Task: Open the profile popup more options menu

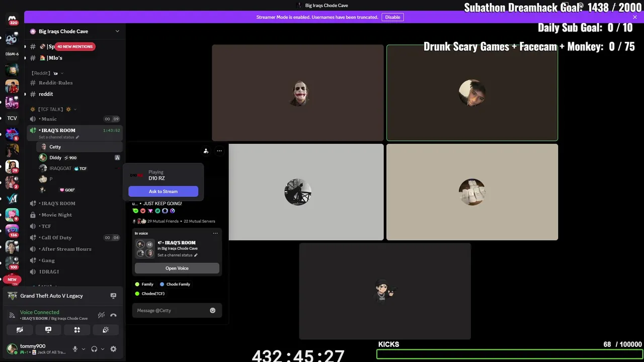Action: click(219, 151)
